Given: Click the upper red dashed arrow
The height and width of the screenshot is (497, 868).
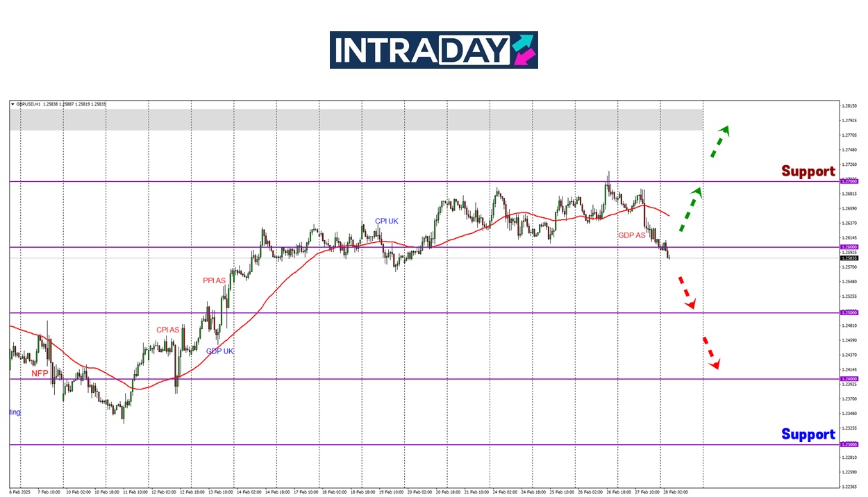Looking at the screenshot, I should click(x=686, y=292).
